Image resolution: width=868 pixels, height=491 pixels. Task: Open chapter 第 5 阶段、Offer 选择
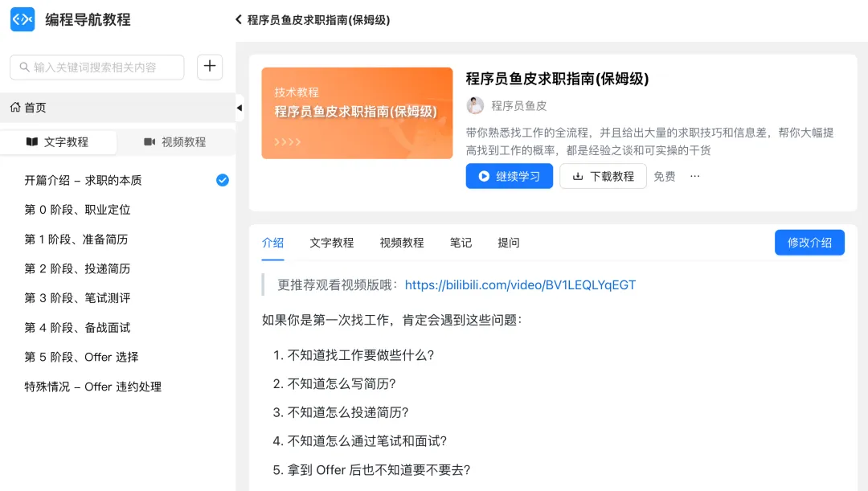pyautogui.click(x=81, y=357)
